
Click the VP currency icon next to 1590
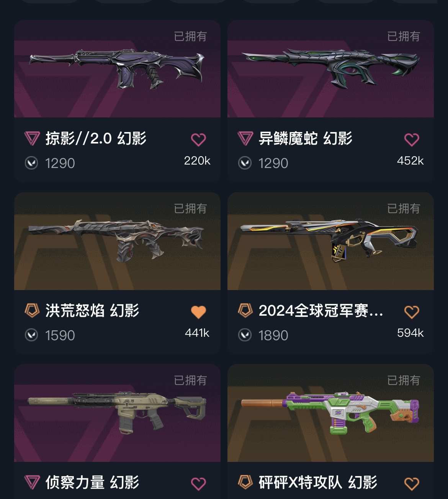(31, 335)
